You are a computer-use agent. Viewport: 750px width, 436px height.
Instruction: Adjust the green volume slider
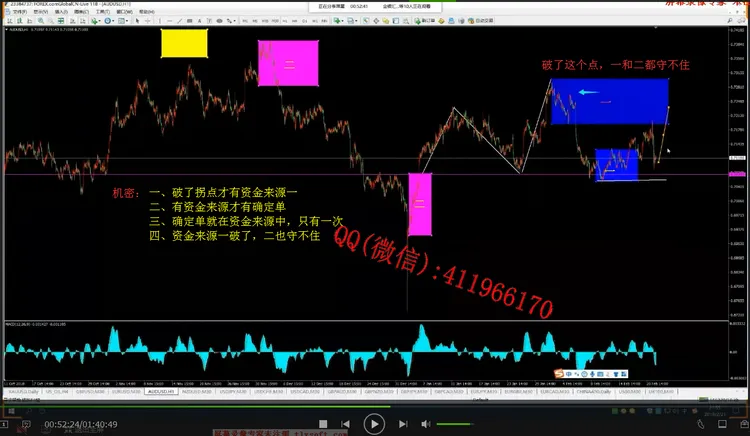[x=454, y=424]
